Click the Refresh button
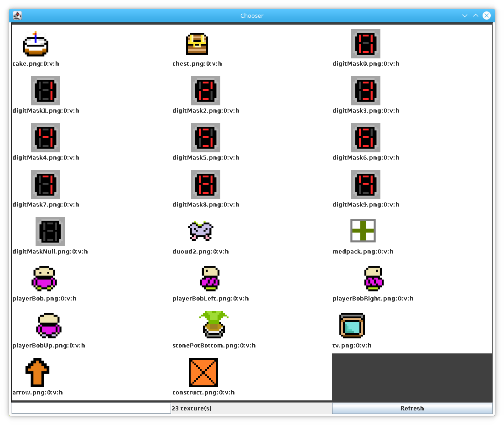The image size is (504, 425). point(412,408)
